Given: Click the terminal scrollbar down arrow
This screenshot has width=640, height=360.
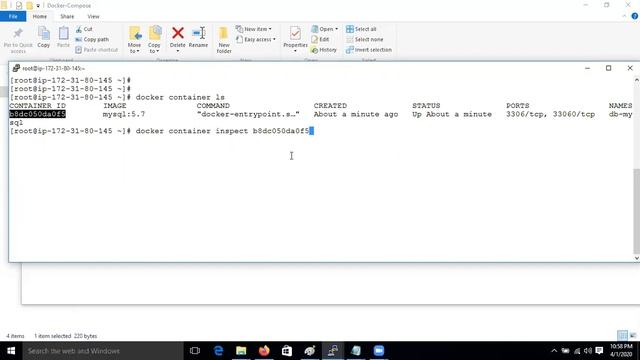Looking at the screenshot, I should (636, 258).
